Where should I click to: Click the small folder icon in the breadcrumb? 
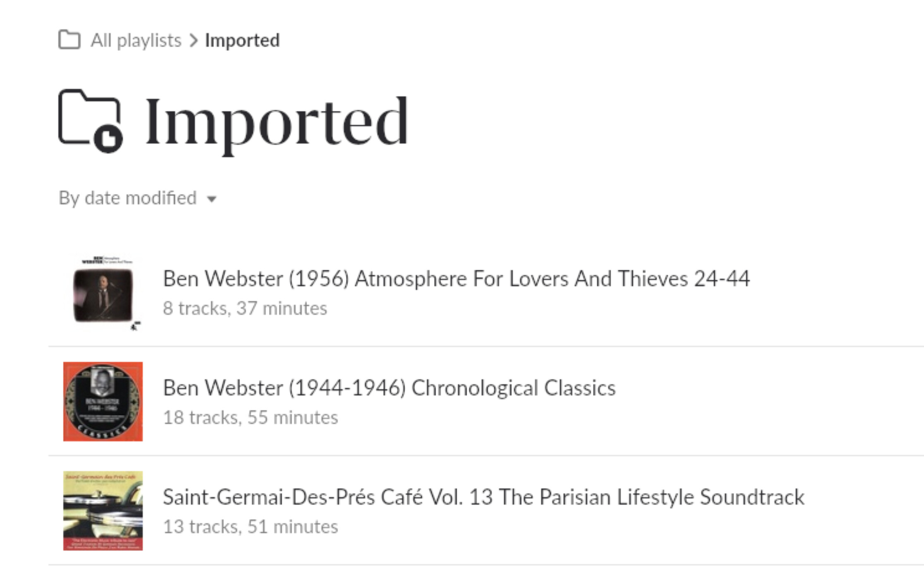click(x=69, y=40)
